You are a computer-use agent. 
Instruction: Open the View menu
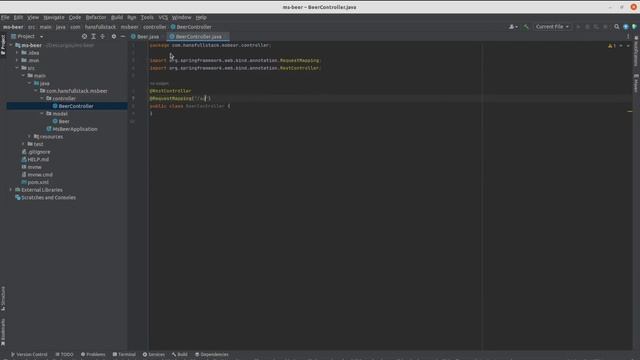tap(33, 18)
